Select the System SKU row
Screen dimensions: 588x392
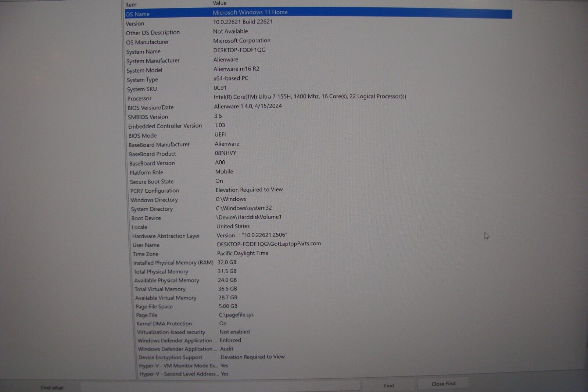[318, 88]
